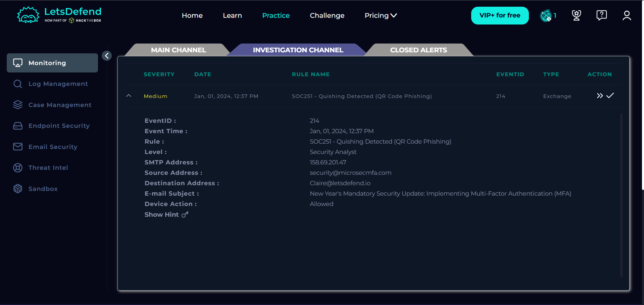Expand the Pricing dropdown
Image resolution: width=644 pixels, height=305 pixels.
point(381,15)
